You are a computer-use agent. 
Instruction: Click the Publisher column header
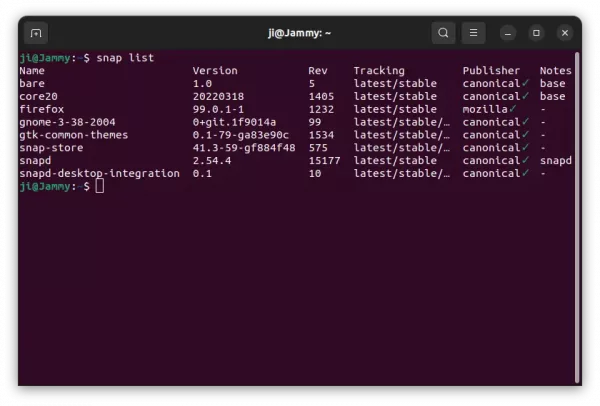pos(491,71)
